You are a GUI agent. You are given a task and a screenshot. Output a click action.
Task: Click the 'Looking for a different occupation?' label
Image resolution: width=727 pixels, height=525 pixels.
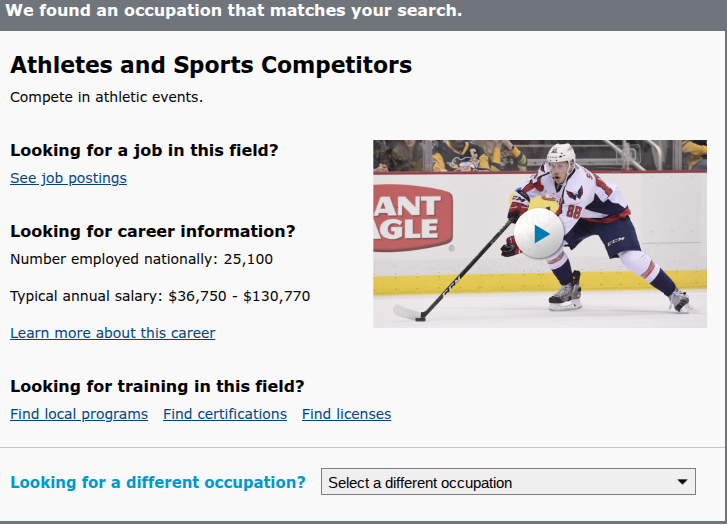point(158,482)
